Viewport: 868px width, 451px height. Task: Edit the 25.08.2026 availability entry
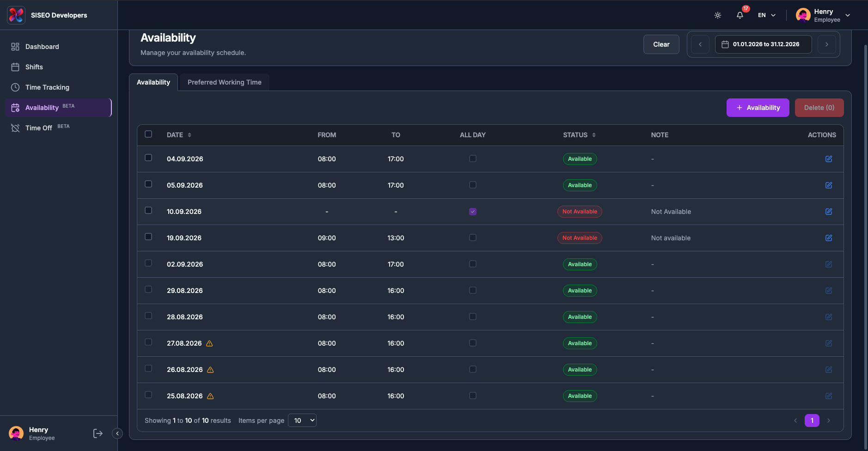(829, 396)
